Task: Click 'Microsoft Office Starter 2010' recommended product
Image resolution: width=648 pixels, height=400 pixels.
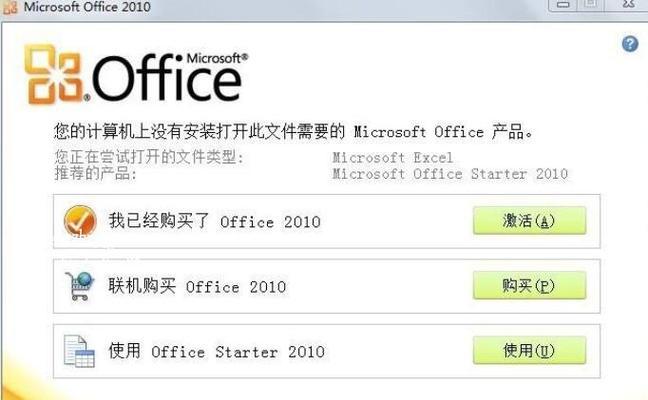Action: [x=450, y=174]
